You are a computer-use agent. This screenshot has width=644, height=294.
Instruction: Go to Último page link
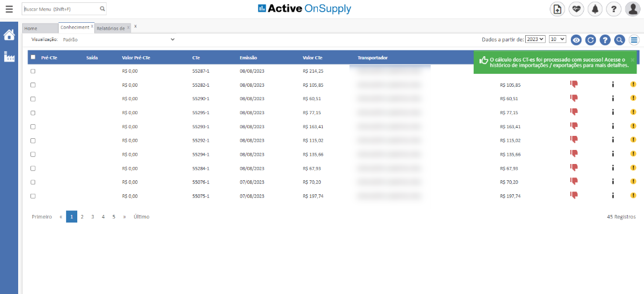click(141, 217)
